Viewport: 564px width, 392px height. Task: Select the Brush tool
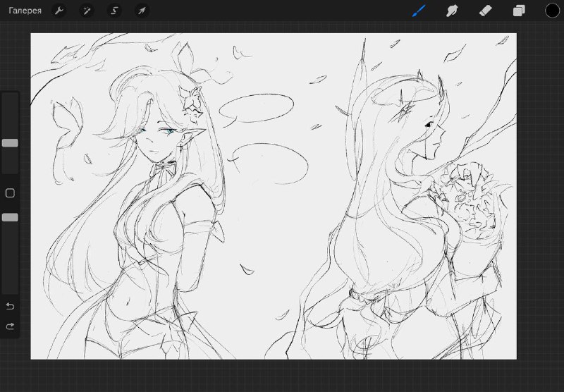(419, 11)
